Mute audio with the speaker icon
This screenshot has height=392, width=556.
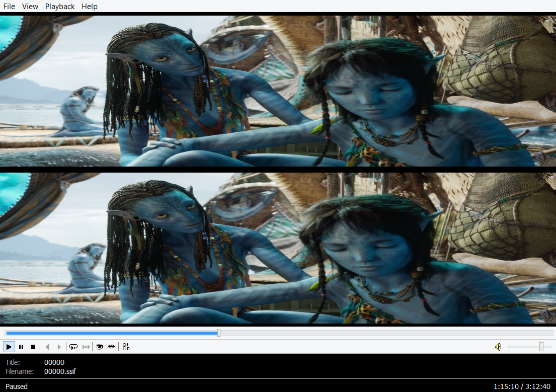point(498,347)
